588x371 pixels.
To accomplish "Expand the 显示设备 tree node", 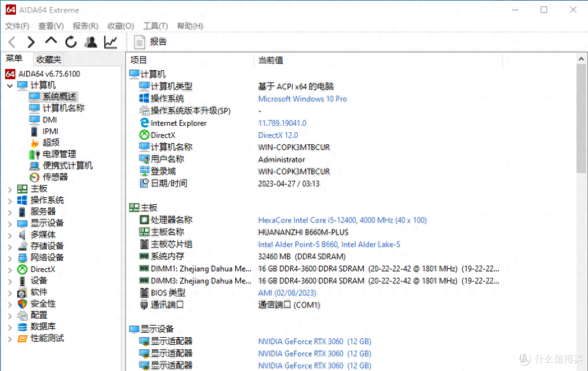I will click(x=10, y=224).
